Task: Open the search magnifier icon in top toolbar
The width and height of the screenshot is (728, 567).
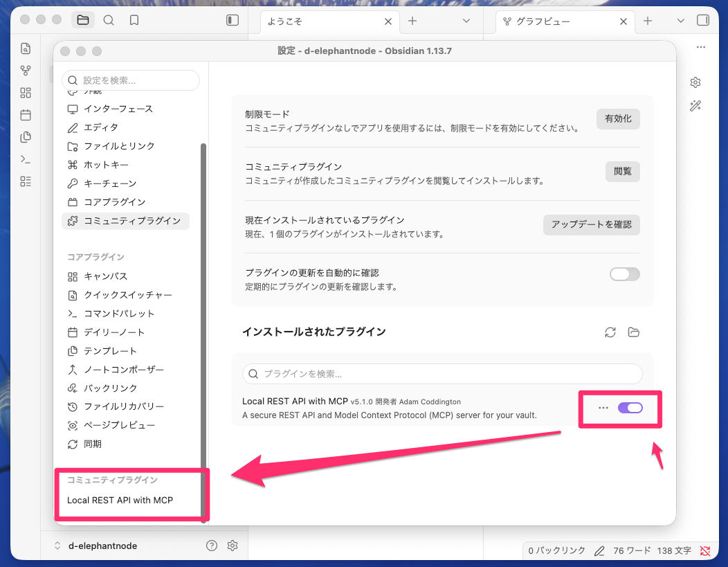Action: 109,20
